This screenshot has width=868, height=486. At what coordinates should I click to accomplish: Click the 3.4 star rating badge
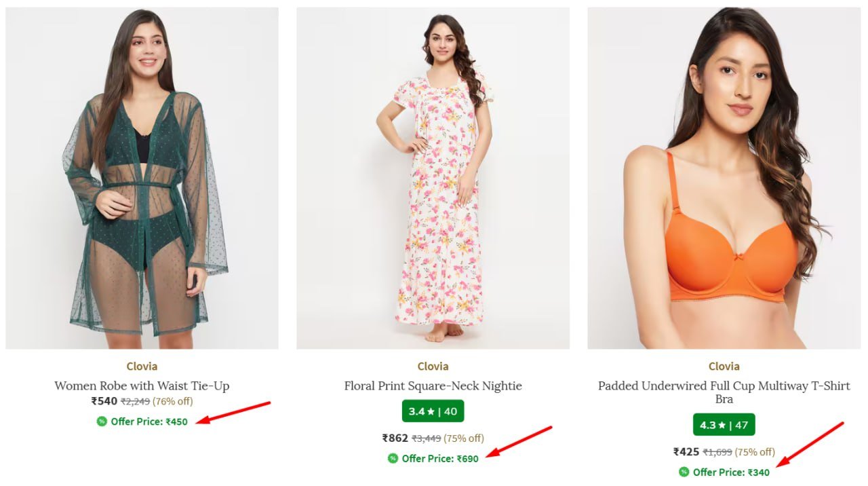click(433, 411)
